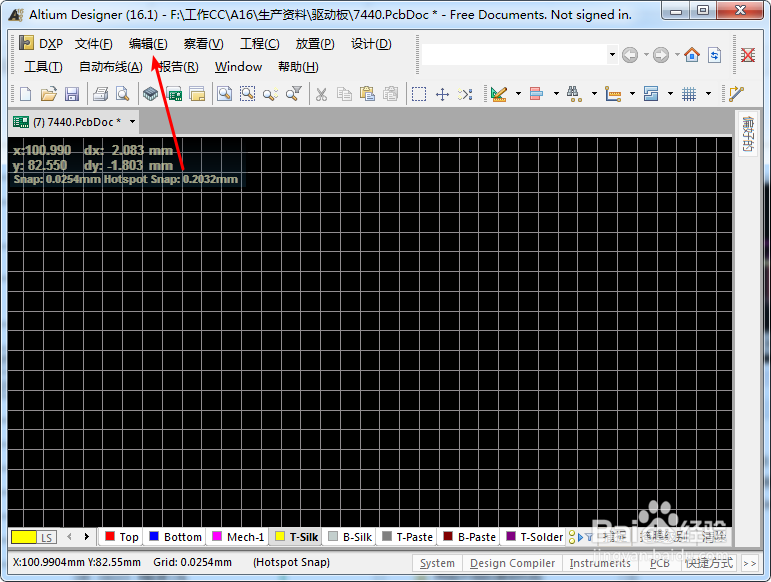Click the pencil route icon at toolbar end

[x=737, y=94]
